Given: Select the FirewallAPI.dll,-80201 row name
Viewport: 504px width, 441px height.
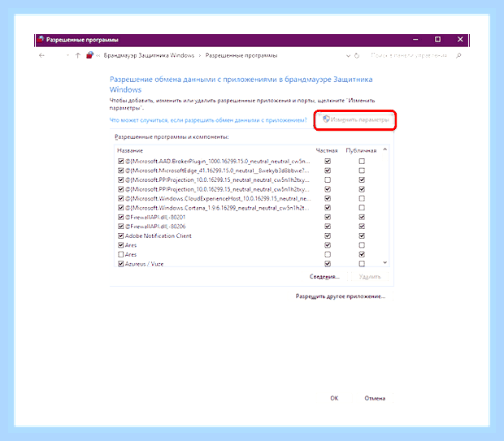Looking at the screenshot, I should 155,217.
